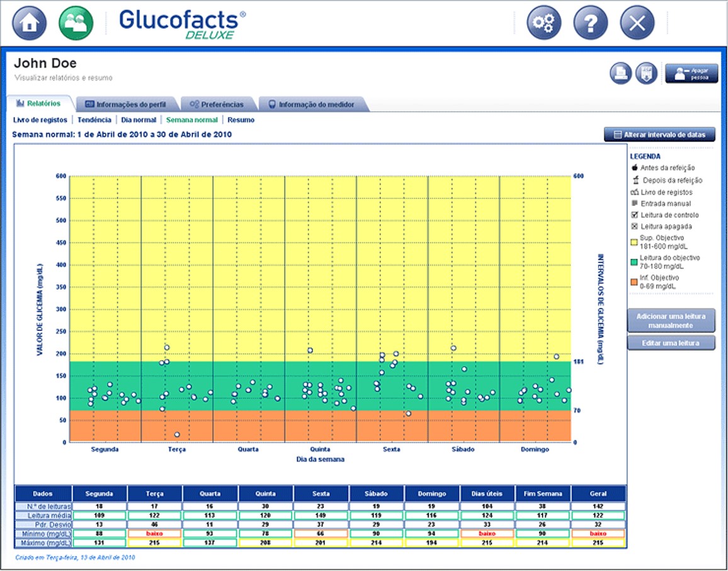Open the Livro de registos report

pos(40,120)
